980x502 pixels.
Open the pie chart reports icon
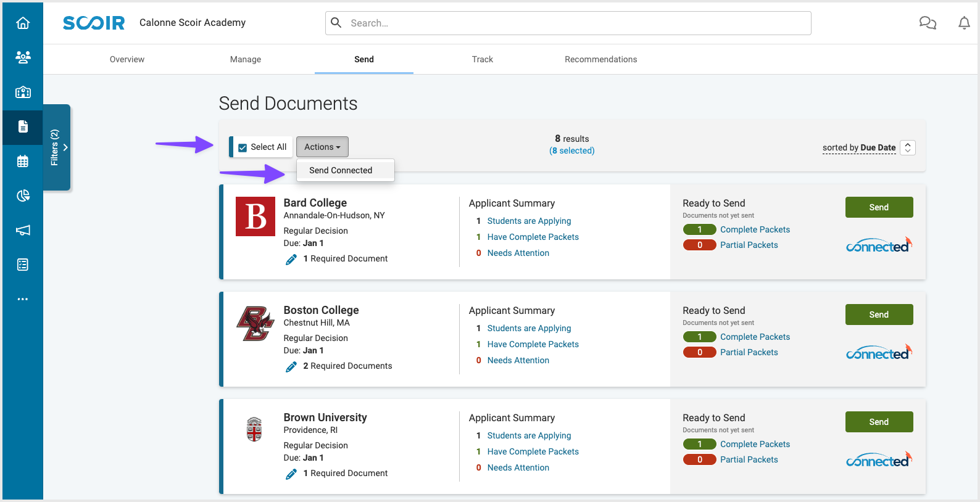pyautogui.click(x=23, y=195)
